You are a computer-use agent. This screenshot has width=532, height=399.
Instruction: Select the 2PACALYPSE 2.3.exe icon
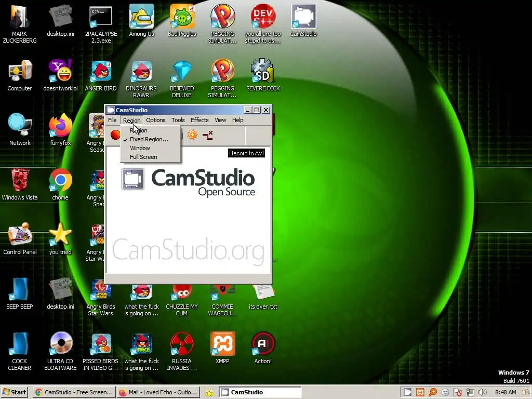click(x=101, y=24)
